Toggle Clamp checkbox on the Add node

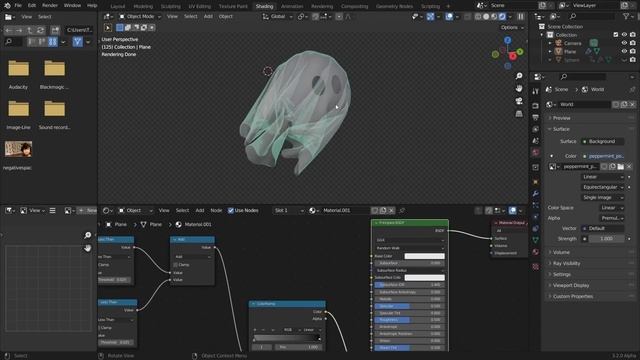[176, 265]
